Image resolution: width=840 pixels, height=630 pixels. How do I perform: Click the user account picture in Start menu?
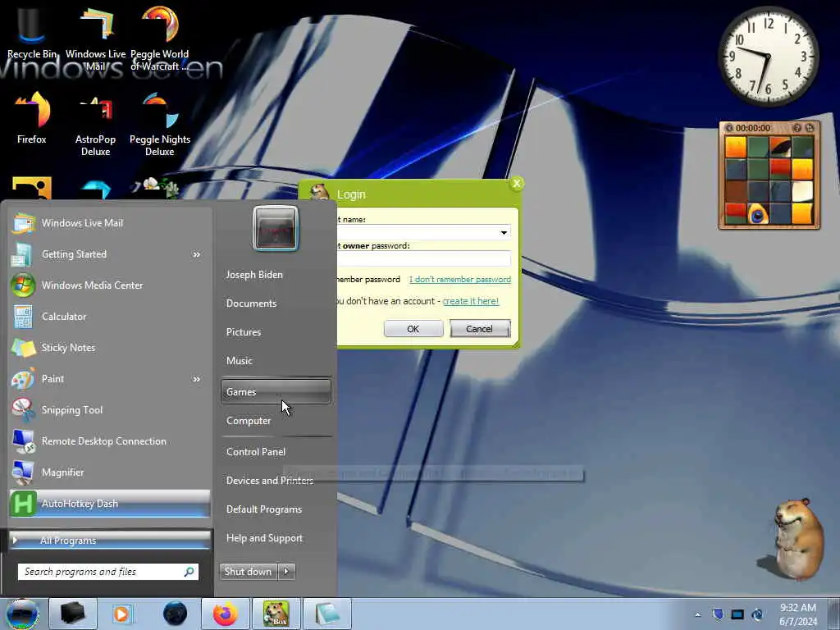point(276,228)
